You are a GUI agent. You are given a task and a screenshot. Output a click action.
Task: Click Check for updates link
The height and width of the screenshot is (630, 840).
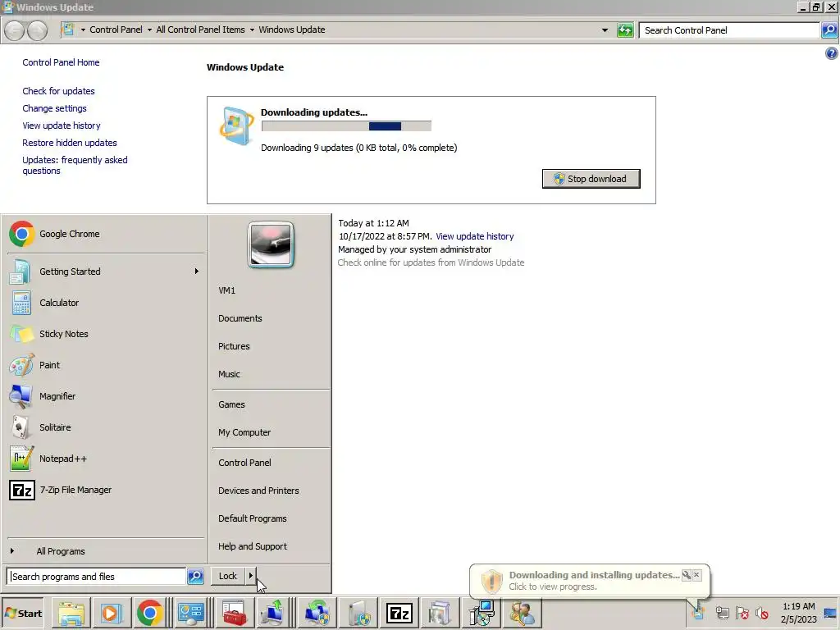coord(58,91)
